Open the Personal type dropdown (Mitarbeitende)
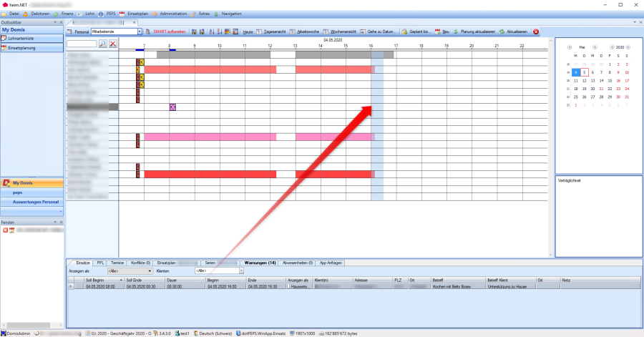644x337 pixels. 140,31
